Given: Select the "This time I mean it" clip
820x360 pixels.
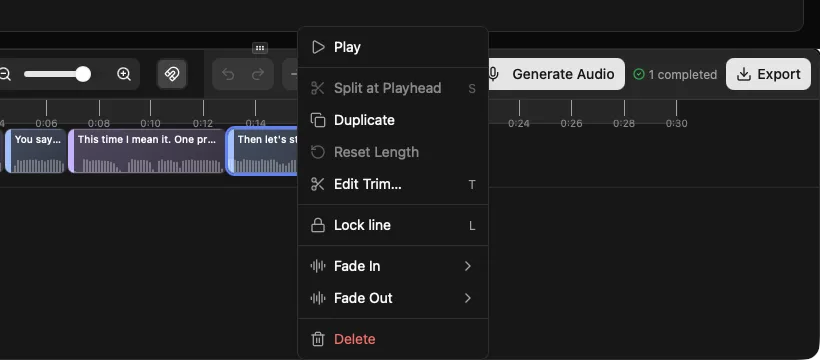Looking at the screenshot, I should [147, 151].
